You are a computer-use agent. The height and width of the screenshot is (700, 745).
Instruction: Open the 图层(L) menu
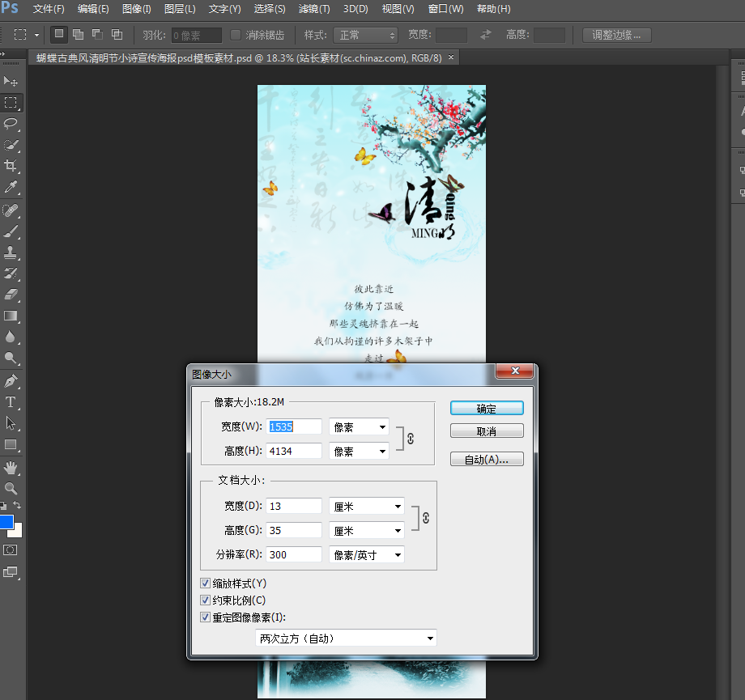click(x=180, y=9)
